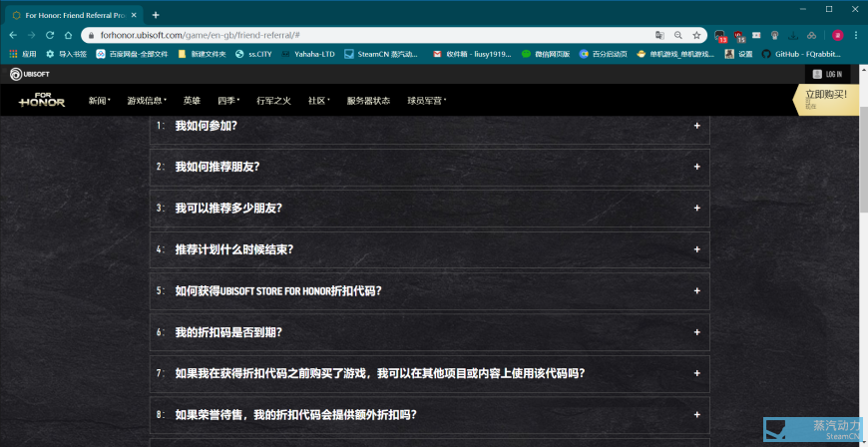Expand question 8 plus icon
The height and width of the screenshot is (447, 868).
pyautogui.click(x=697, y=414)
